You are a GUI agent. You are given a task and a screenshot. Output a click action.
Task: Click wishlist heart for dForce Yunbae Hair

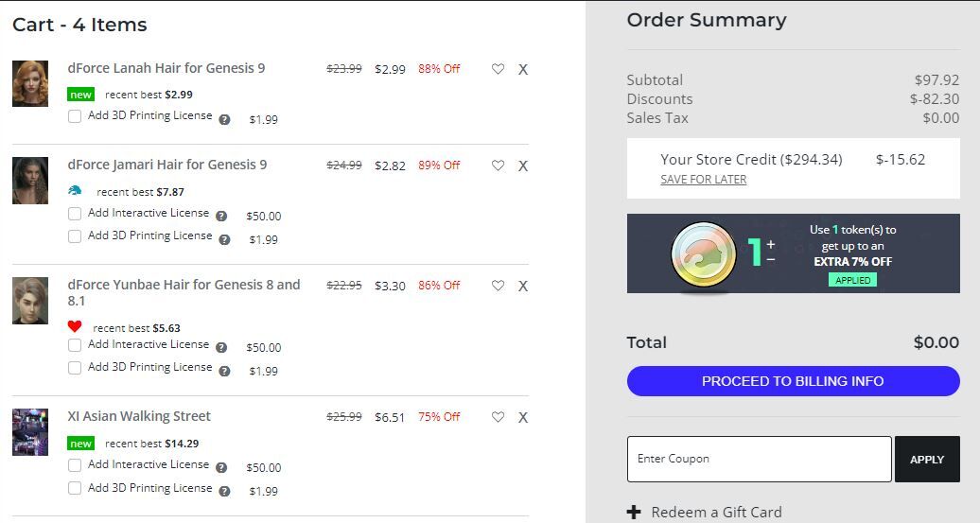click(x=498, y=285)
